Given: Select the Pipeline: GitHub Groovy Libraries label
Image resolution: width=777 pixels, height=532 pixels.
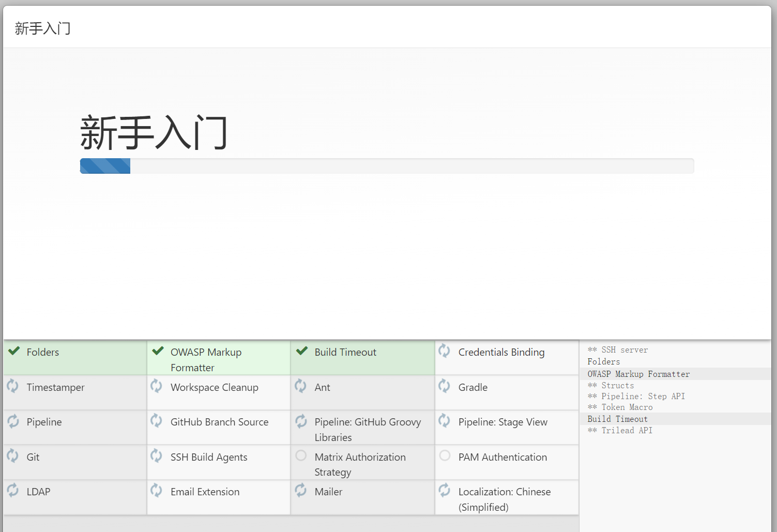Looking at the screenshot, I should tap(368, 430).
